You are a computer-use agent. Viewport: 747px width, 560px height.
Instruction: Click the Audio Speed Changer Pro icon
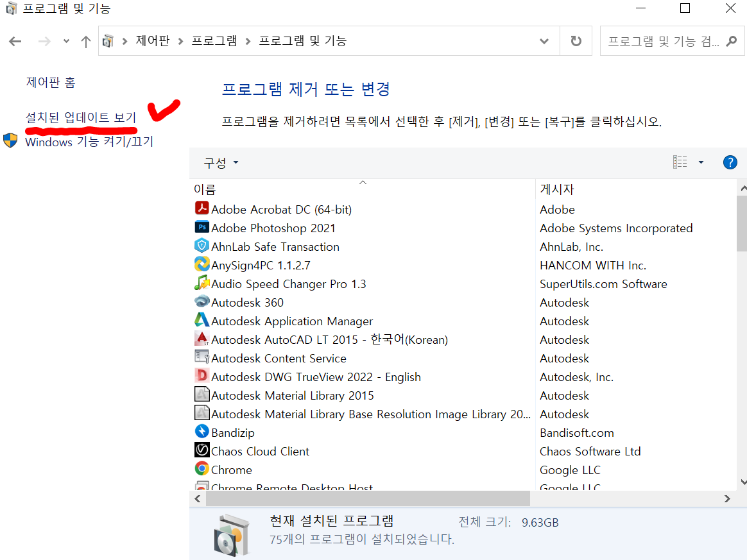pos(202,282)
